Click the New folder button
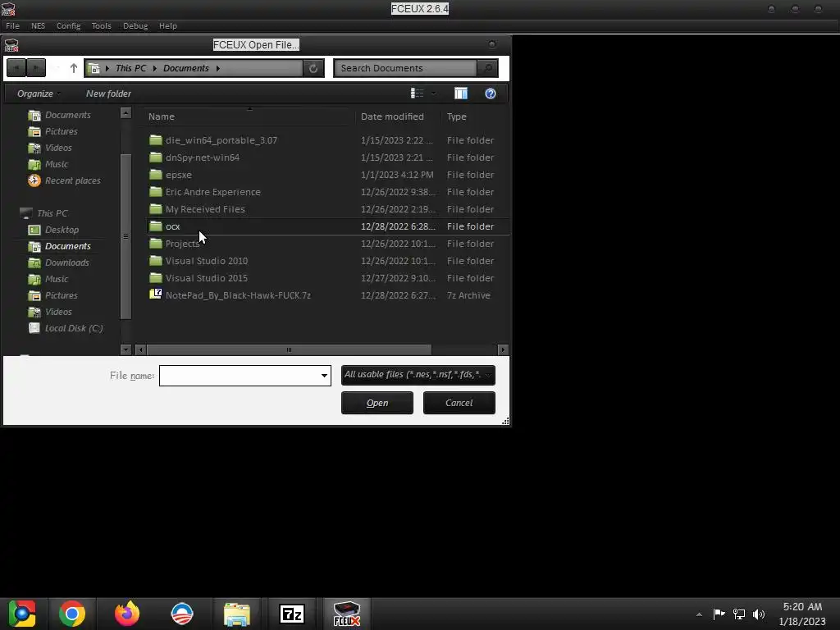This screenshot has width=840, height=630. pos(109,94)
